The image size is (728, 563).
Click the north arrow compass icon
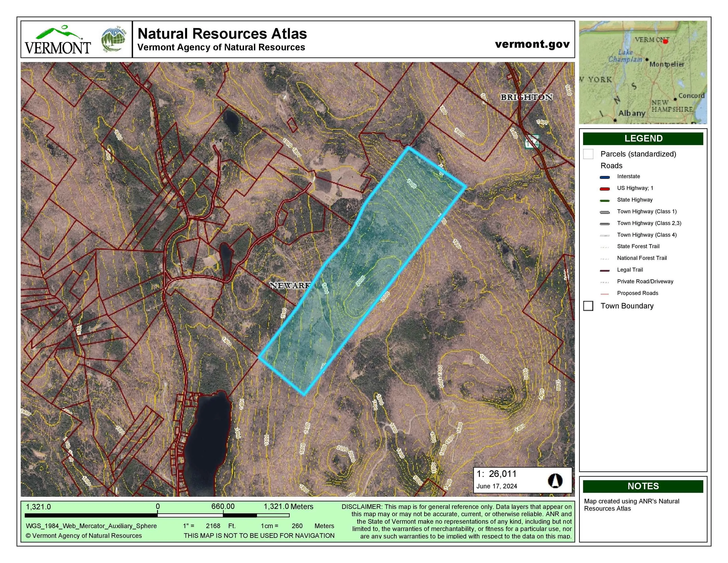pyautogui.click(x=555, y=481)
